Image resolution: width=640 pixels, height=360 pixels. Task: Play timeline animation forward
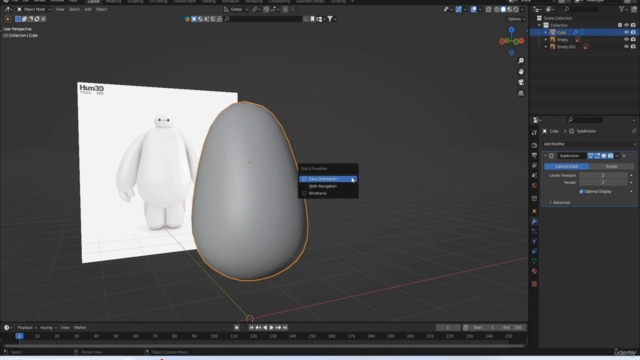tap(271, 327)
